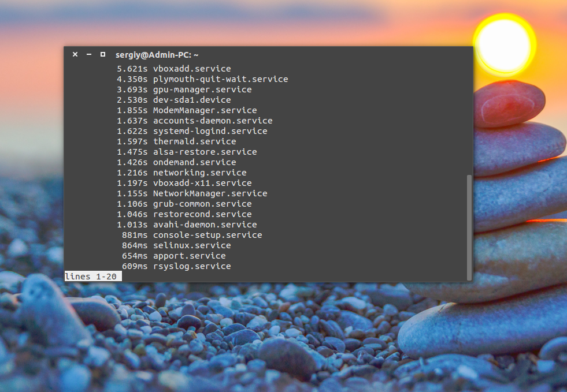Click on gpu-manager.service text
567x392 pixels.
(202, 89)
